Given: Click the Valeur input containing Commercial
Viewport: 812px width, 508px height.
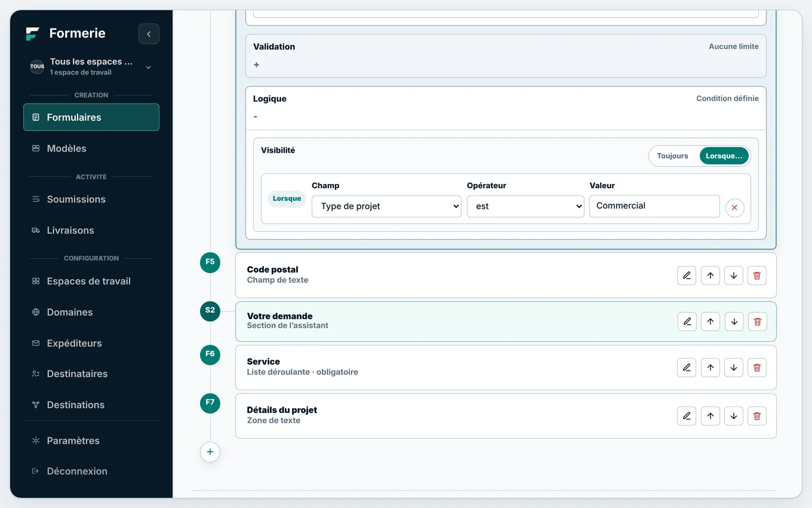Looking at the screenshot, I should [654, 206].
